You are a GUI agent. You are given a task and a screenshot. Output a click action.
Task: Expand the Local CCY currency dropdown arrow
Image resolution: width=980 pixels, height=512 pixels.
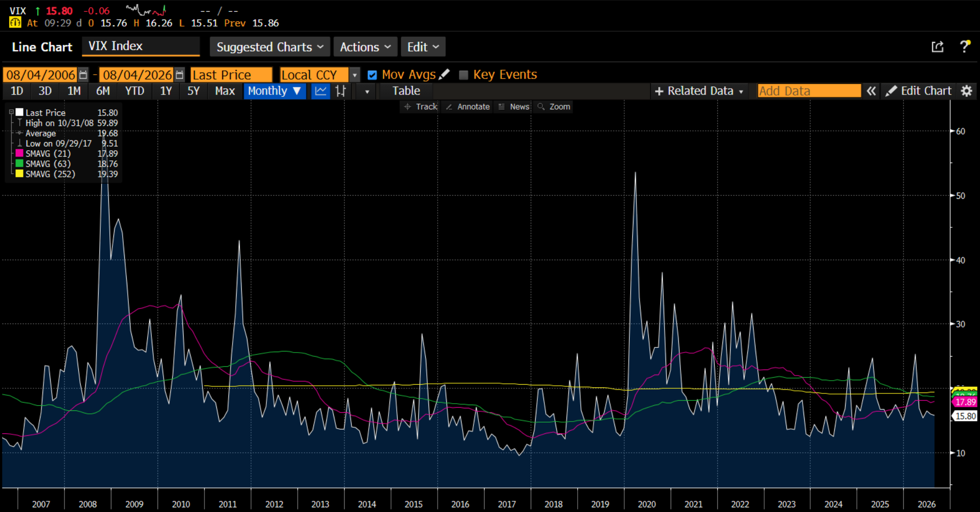coord(354,75)
